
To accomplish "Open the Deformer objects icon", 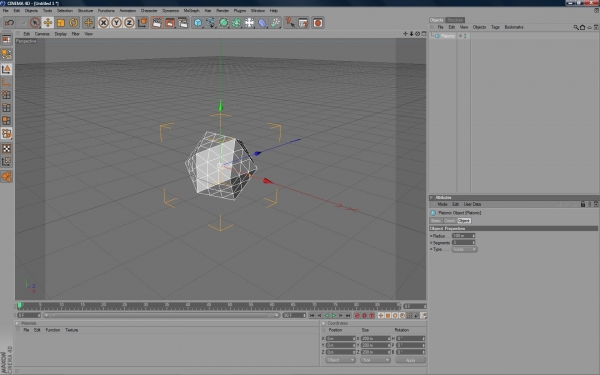I will coord(262,23).
